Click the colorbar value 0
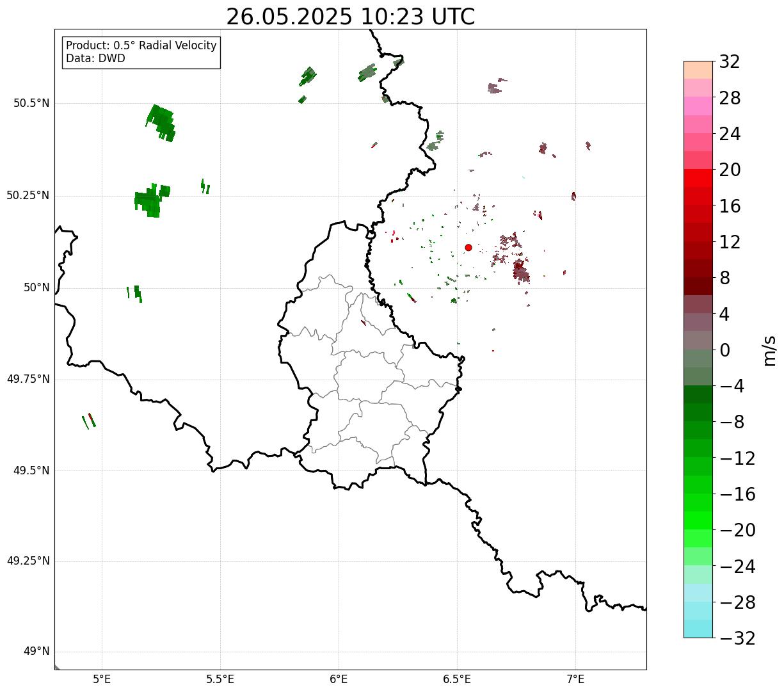Viewport: 784px width, 692px height. click(724, 350)
